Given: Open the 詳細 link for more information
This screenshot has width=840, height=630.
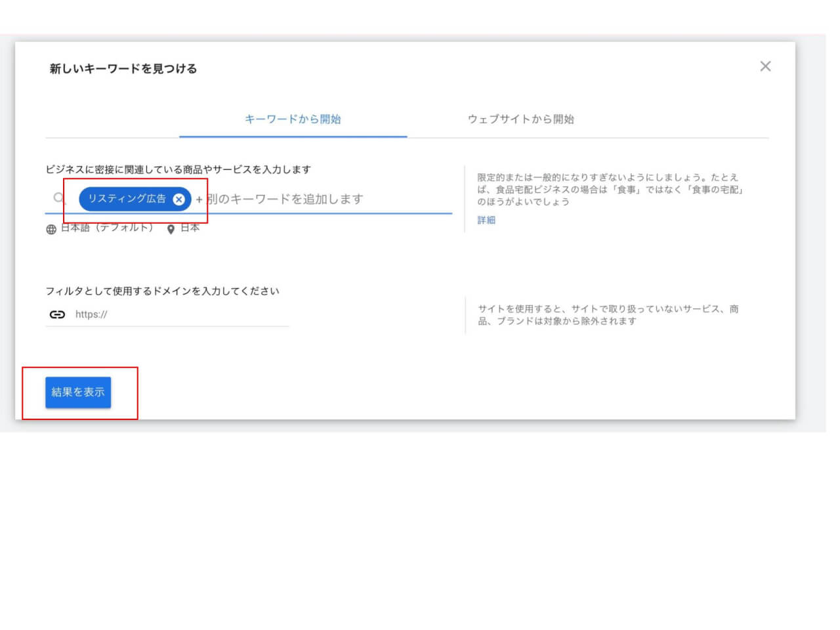Looking at the screenshot, I should pyautogui.click(x=487, y=220).
